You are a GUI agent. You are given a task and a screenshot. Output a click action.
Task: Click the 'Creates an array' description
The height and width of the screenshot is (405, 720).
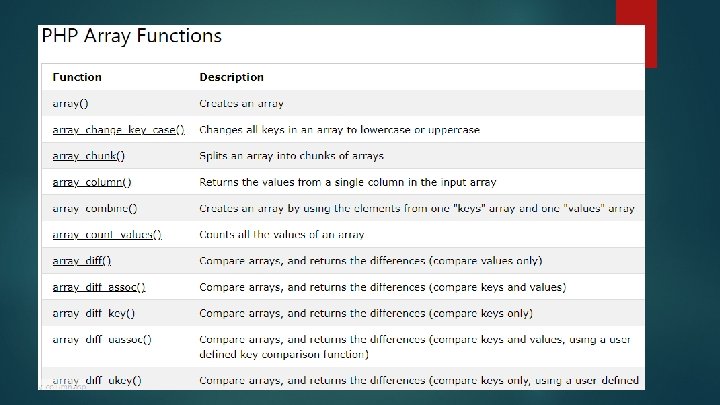click(x=241, y=104)
